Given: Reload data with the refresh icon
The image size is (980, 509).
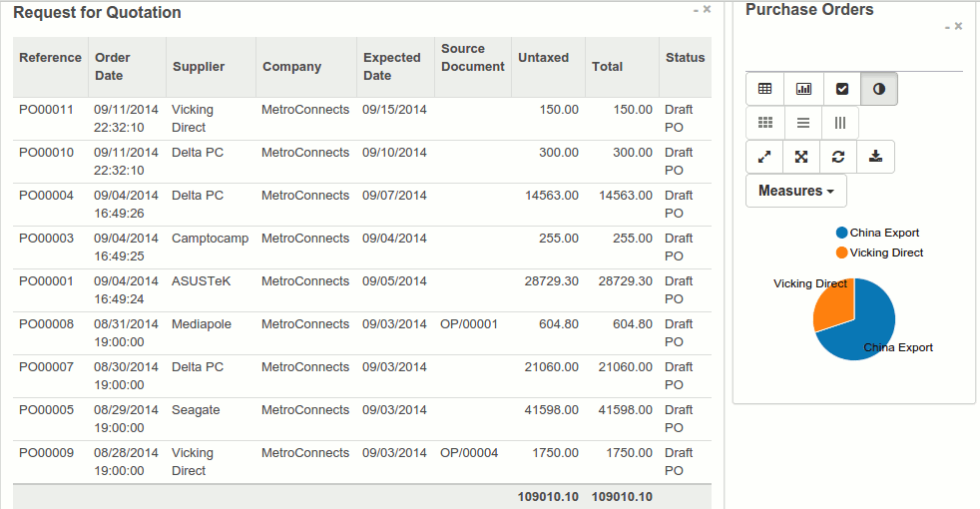Looking at the screenshot, I should [838, 157].
